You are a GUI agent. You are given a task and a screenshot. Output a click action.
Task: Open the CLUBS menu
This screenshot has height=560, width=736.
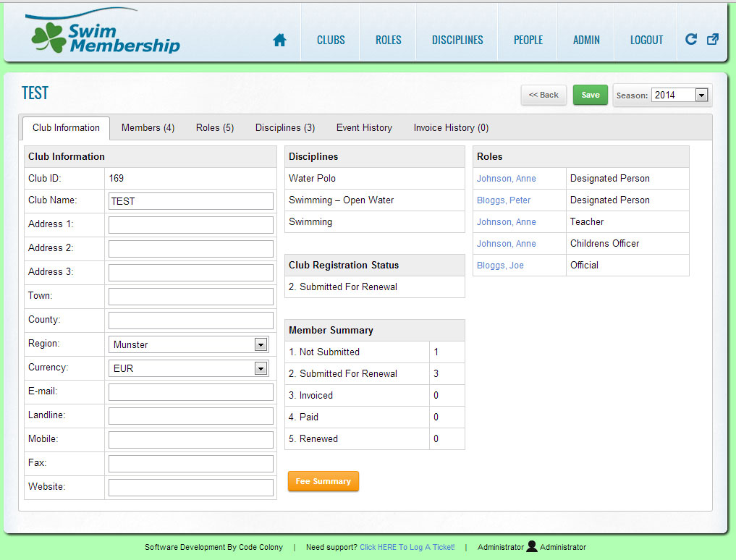[331, 41]
